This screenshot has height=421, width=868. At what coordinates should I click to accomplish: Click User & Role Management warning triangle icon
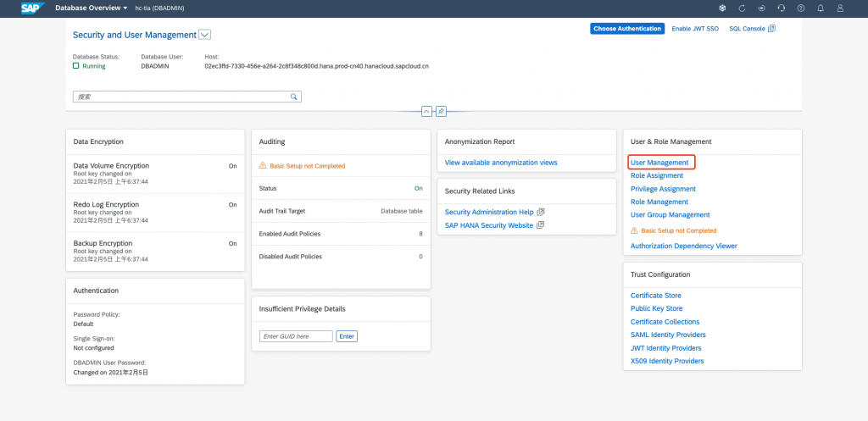[634, 230]
